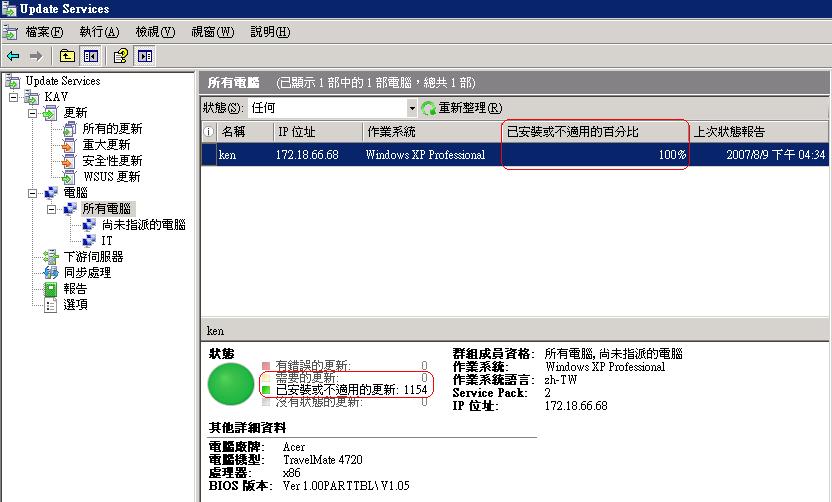
Task: Open the 視窗(W) menu
Action: (212, 32)
